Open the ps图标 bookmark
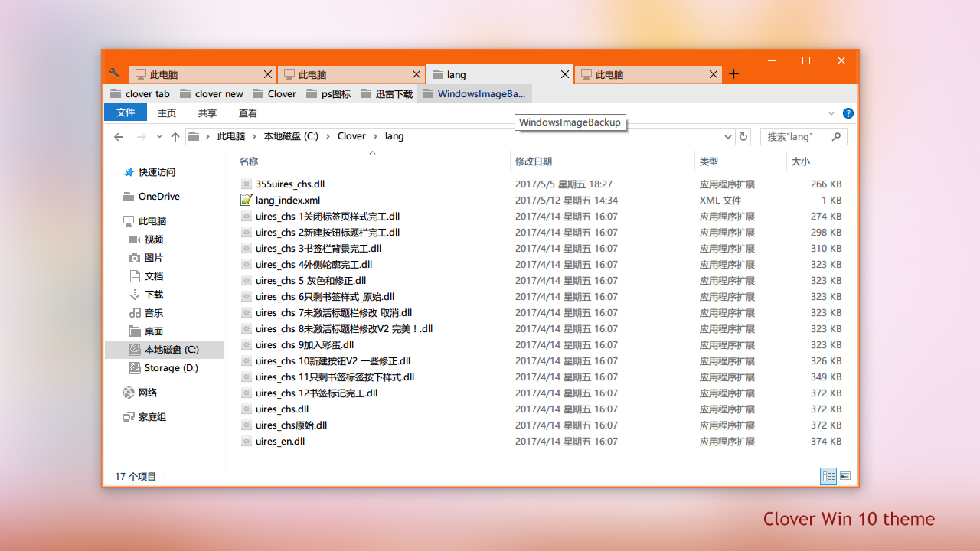980x551 pixels. pos(328,94)
